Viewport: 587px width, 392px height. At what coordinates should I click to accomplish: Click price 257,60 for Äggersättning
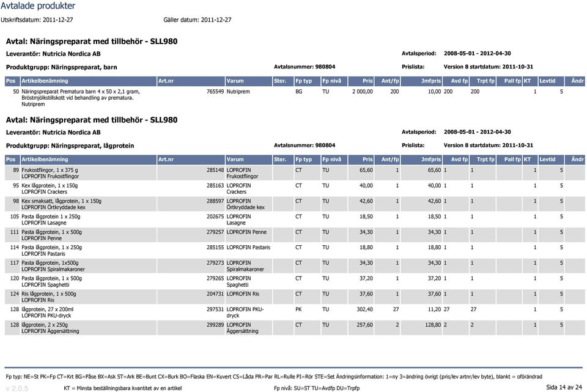tap(364, 325)
